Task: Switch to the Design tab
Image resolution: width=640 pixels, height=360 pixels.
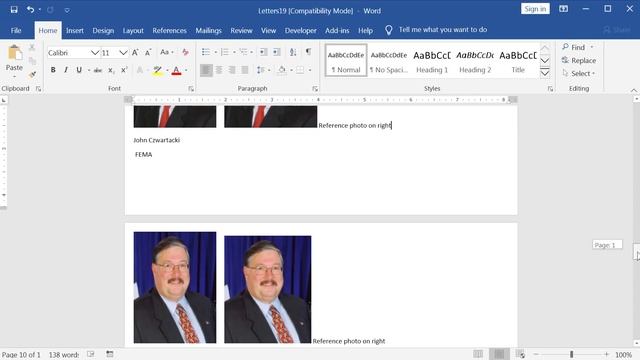Action: [103, 31]
